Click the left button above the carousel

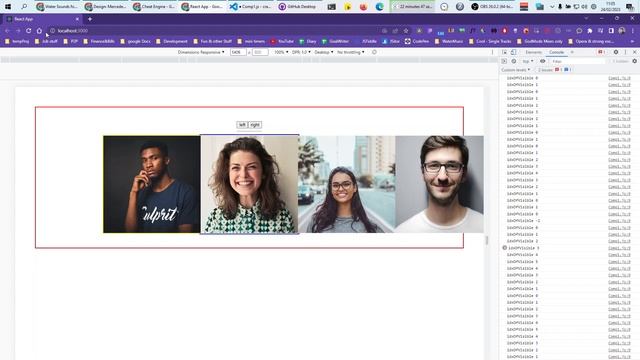(242, 125)
